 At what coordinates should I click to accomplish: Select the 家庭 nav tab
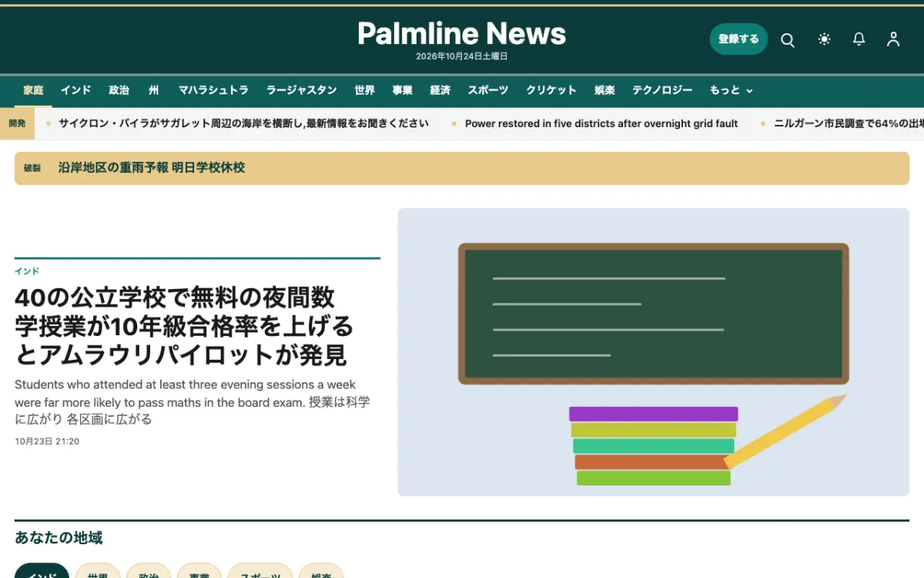point(33,90)
